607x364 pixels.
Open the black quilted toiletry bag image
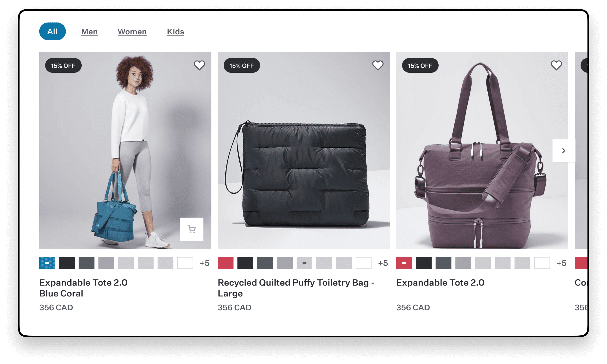tap(304, 151)
